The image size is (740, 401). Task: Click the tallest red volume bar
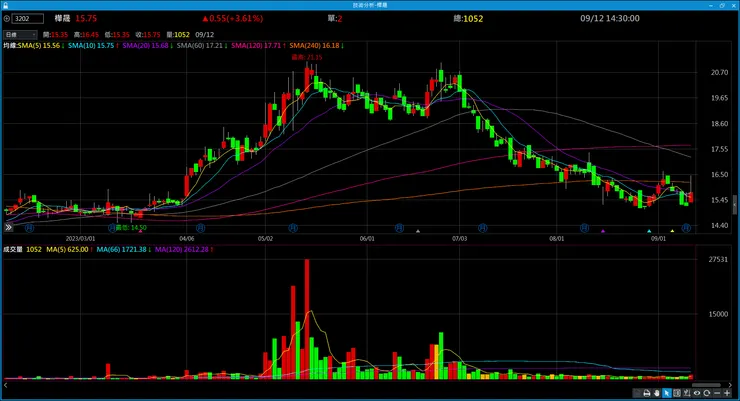(x=307, y=319)
